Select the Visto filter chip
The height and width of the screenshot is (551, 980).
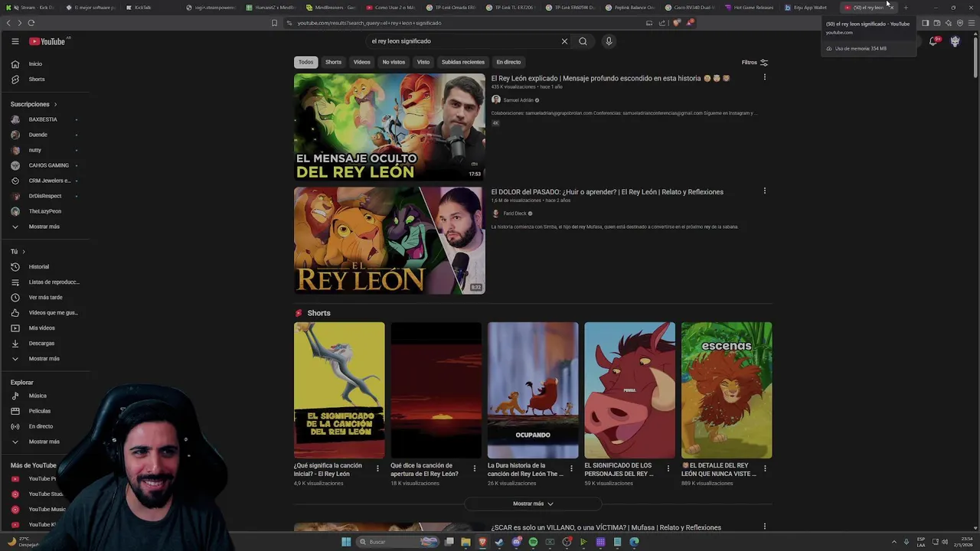[x=423, y=62]
